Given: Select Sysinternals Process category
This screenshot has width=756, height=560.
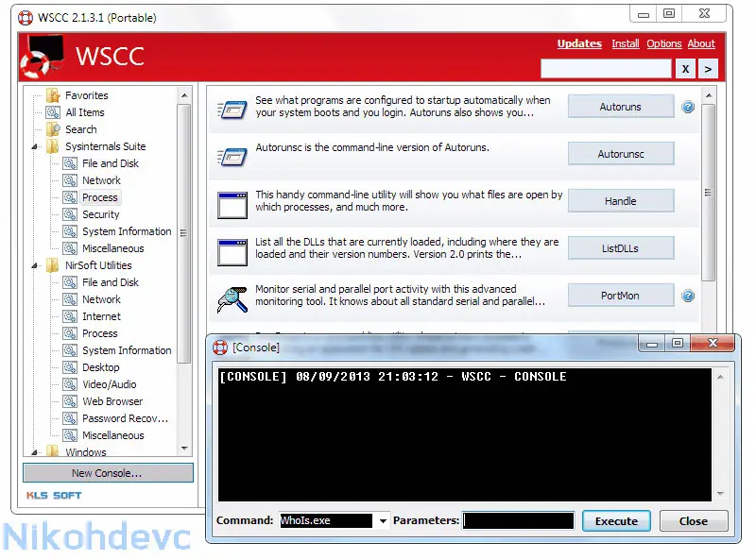Looking at the screenshot, I should coord(100,197).
